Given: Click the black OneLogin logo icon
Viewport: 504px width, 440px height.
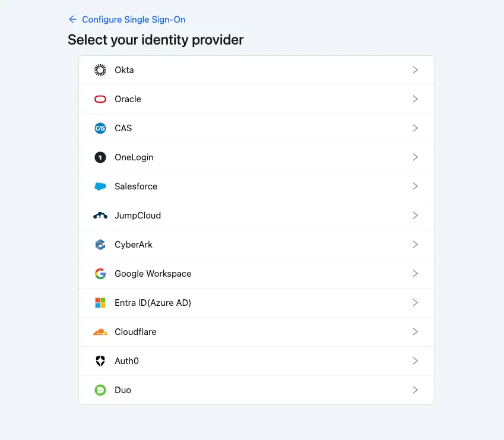Looking at the screenshot, I should [x=100, y=157].
